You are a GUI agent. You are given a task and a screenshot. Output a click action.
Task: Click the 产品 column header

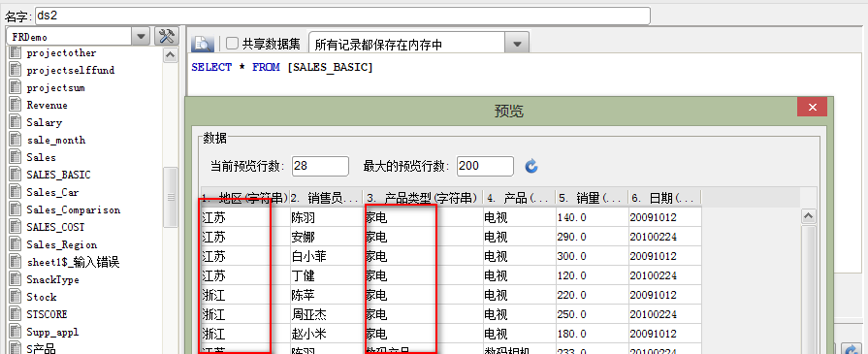[519, 198]
